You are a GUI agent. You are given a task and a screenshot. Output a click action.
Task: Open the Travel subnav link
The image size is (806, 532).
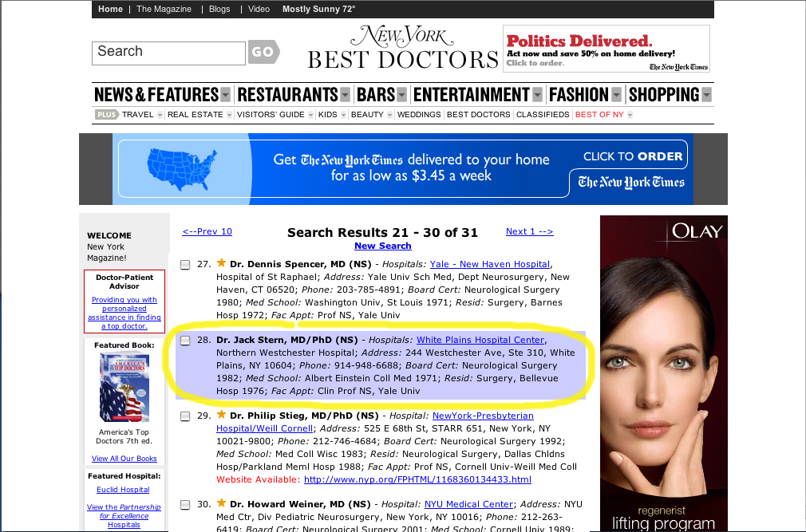(x=138, y=115)
